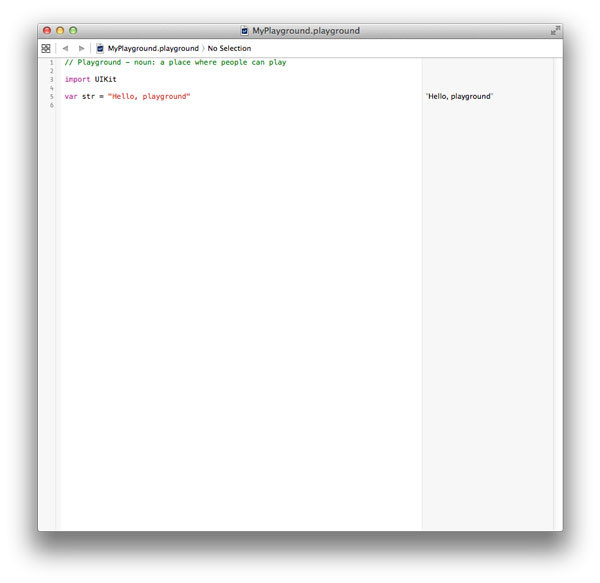Open the No Selection jump bar menu
The height and width of the screenshot is (583, 600).
click(229, 48)
